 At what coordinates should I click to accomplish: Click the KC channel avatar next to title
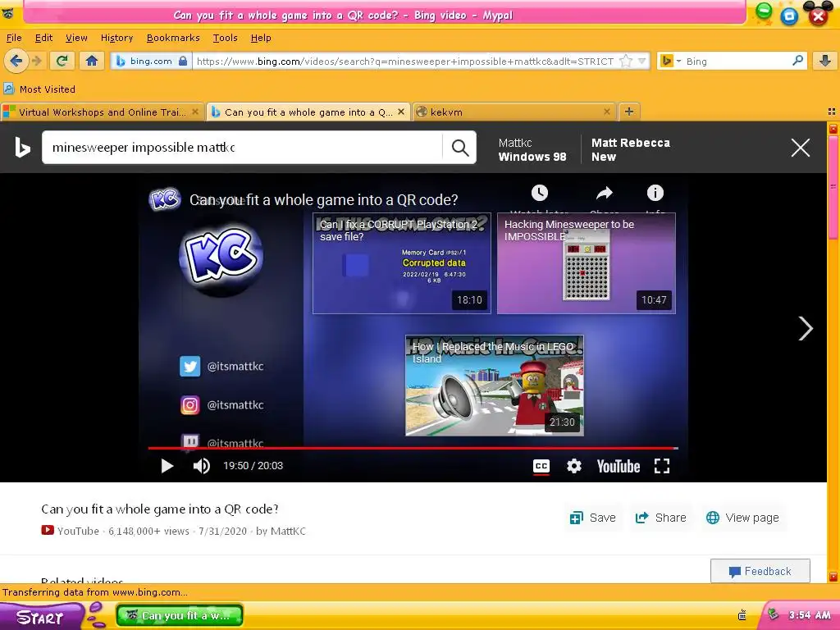click(x=164, y=199)
